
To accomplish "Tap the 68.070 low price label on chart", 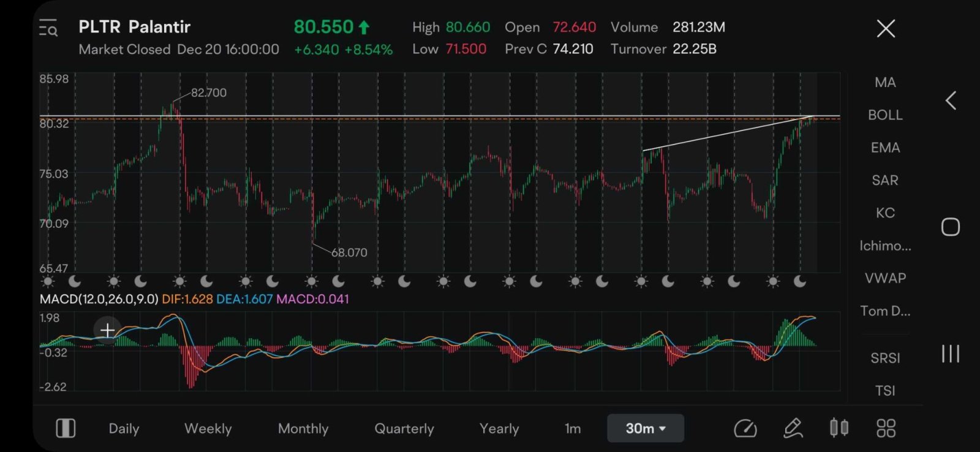I will [x=349, y=252].
